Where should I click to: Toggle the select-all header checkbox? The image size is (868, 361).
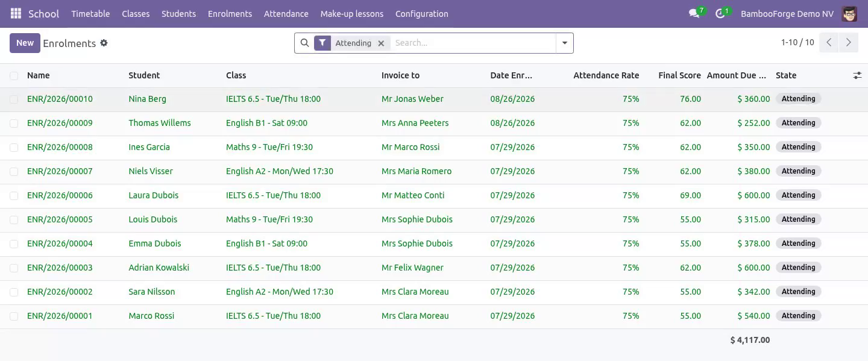(14, 75)
